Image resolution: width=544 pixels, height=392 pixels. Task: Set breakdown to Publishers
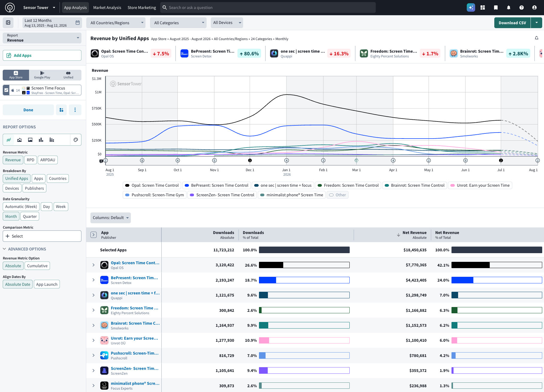tap(34, 188)
